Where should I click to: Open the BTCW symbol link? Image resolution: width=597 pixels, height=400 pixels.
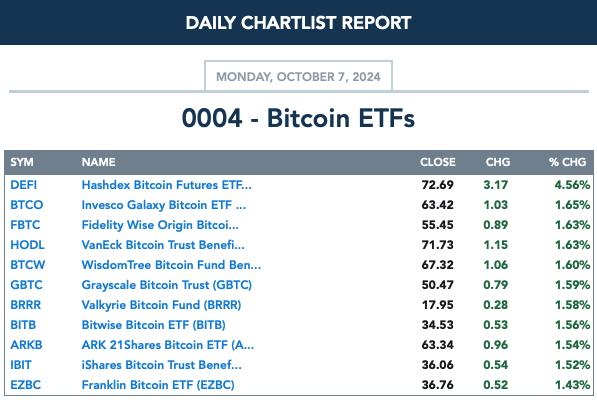(x=27, y=265)
